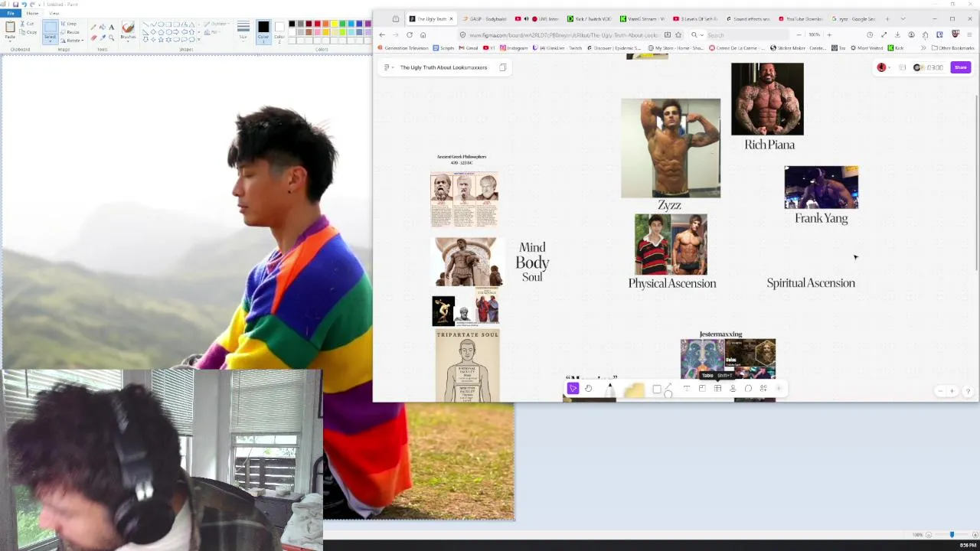
Task: Select the text tool in FigJam toolbar
Action: click(686, 389)
